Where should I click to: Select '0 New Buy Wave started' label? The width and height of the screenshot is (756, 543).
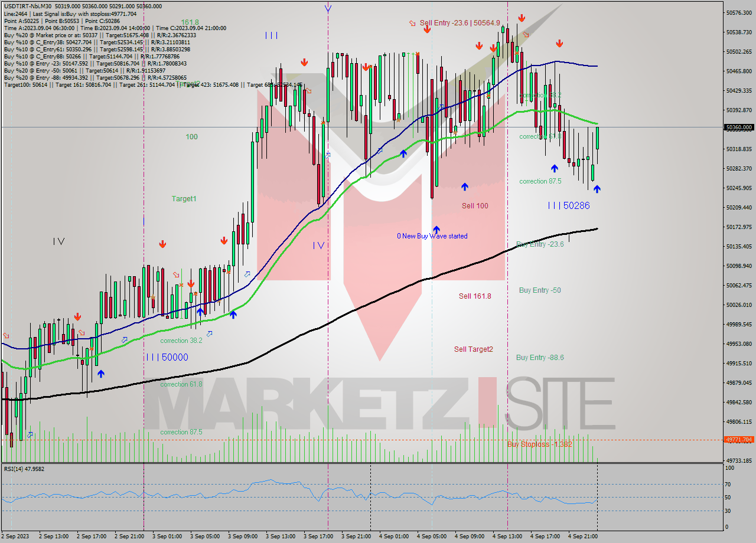click(432, 236)
